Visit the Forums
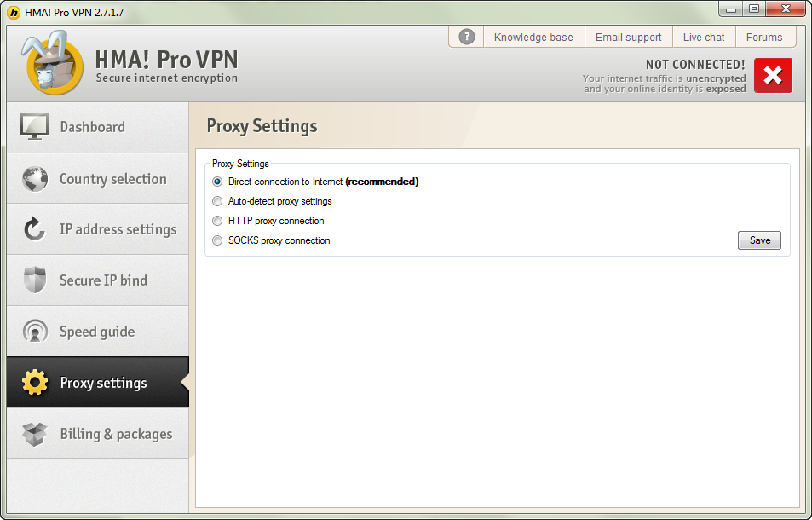The image size is (812, 520). [x=764, y=38]
